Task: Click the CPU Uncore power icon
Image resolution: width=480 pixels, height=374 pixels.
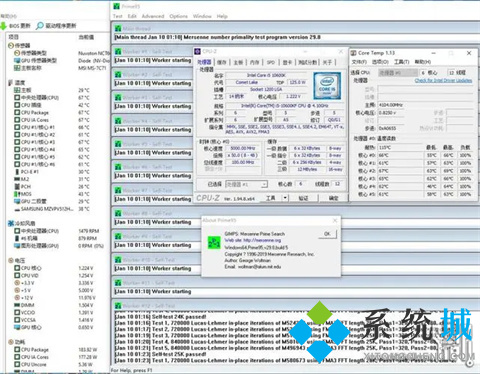Action: tap(17, 364)
